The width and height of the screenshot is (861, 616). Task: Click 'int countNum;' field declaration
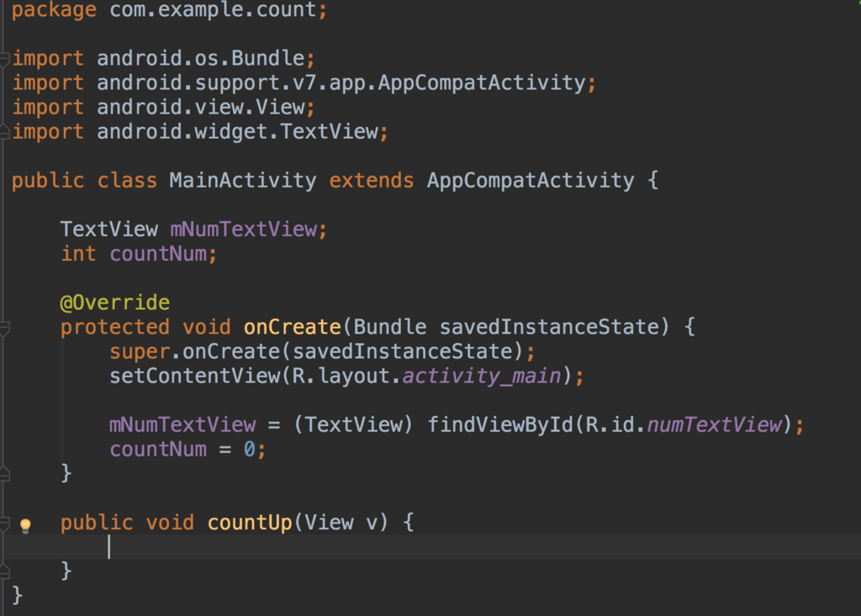(x=139, y=254)
